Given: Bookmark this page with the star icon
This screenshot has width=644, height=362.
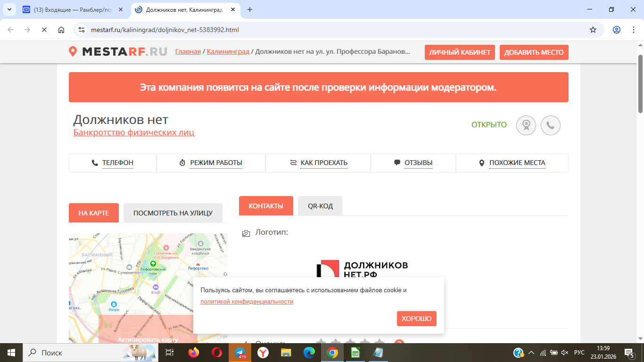Looking at the screenshot, I should 593,30.
